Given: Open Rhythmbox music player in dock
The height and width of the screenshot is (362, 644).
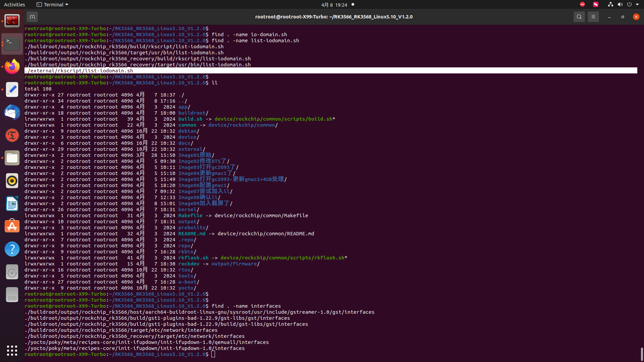Looking at the screenshot, I should pyautogui.click(x=12, y=181).
